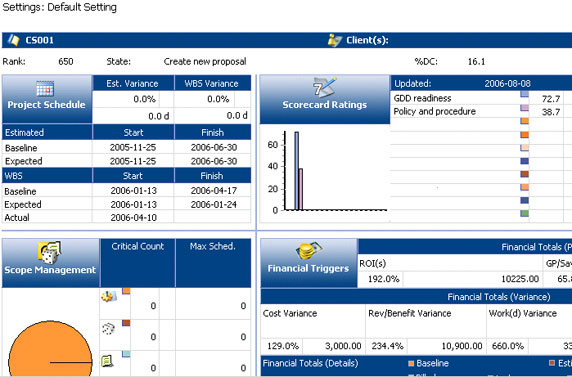Click the Max Sched. column header

[x=212, y=246]
